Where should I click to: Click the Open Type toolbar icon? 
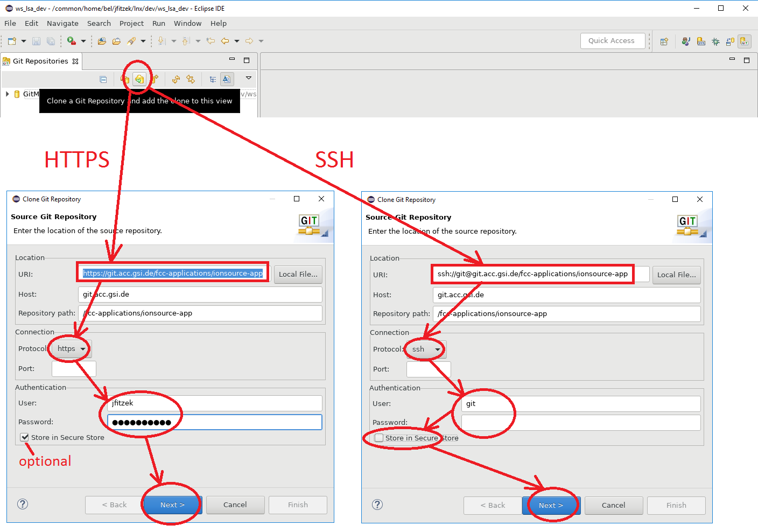point(102,41)
